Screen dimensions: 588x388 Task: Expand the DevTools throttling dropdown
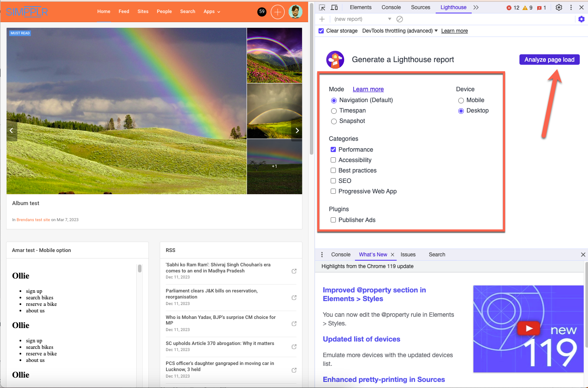point(400,31)
